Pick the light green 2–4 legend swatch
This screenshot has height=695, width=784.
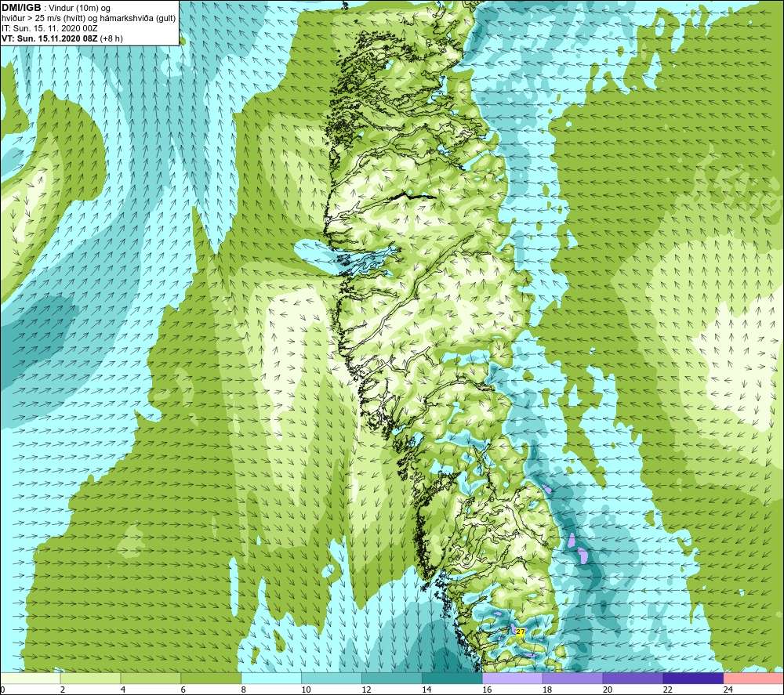[90, 679]
